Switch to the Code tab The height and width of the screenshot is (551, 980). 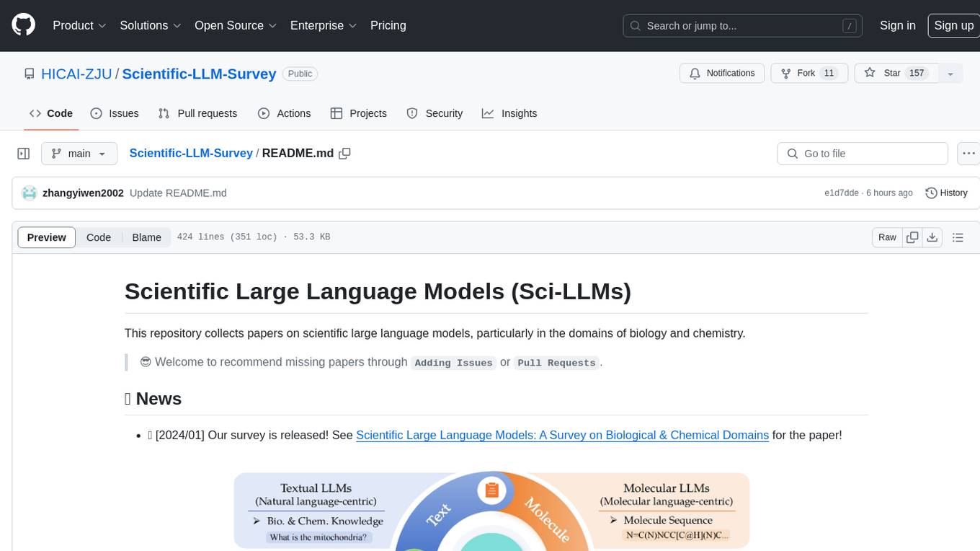click(x=51, y=113)
